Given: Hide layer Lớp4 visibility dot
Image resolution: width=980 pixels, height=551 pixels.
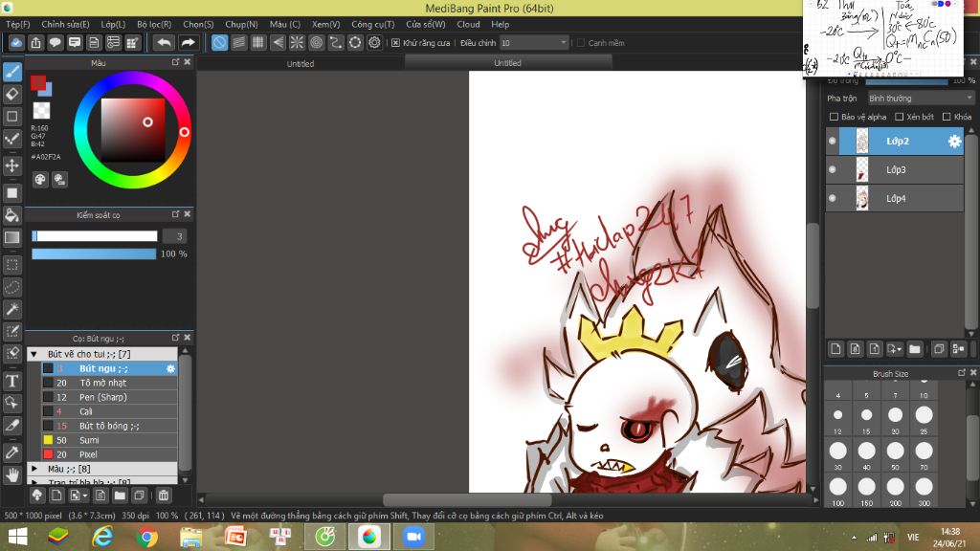Looking at the screenshot, I should pyautogui.click(x=832, y=198).
